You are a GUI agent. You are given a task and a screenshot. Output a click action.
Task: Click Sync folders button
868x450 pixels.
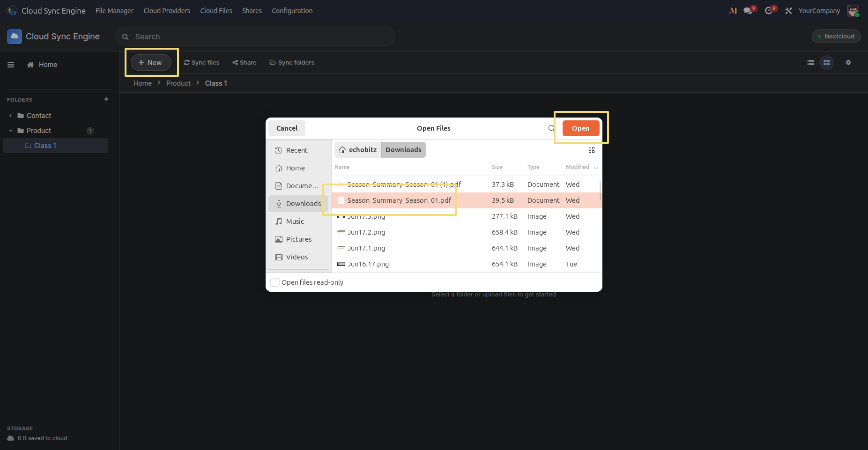tap(292, 63)
